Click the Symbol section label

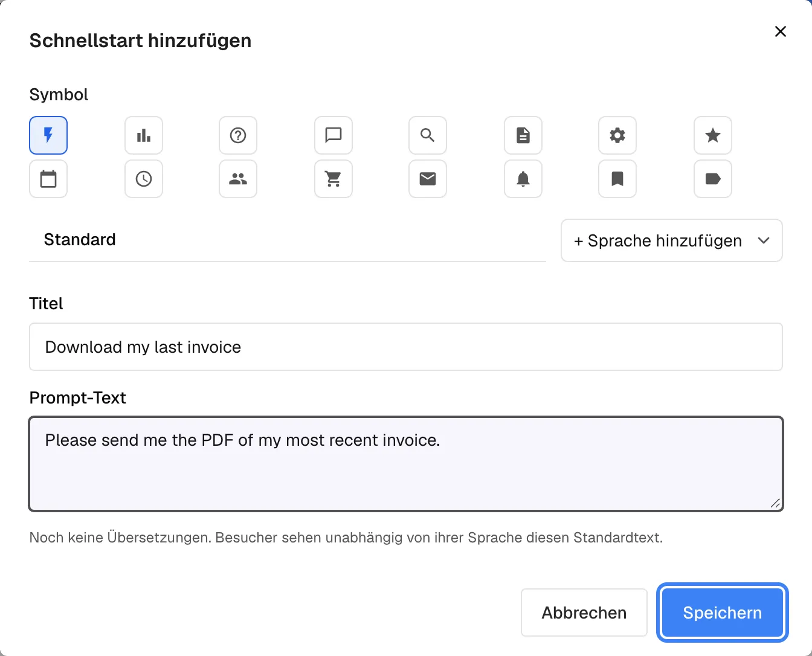coord(59,95)
